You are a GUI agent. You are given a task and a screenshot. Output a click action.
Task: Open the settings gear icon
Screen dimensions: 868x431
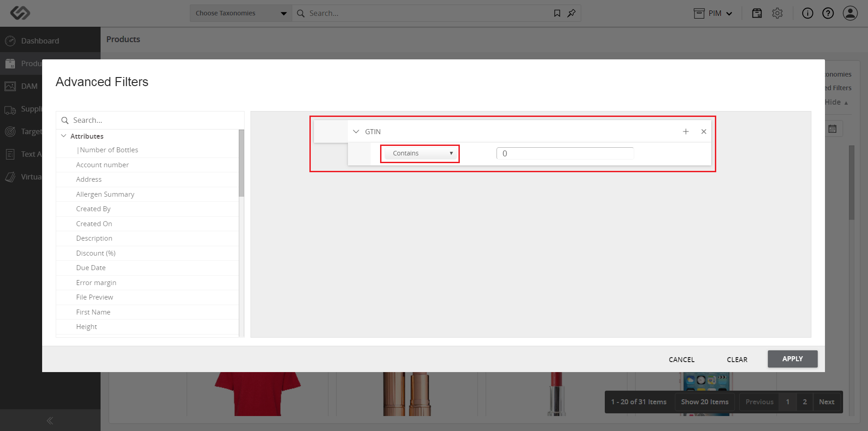click(777, 13)
